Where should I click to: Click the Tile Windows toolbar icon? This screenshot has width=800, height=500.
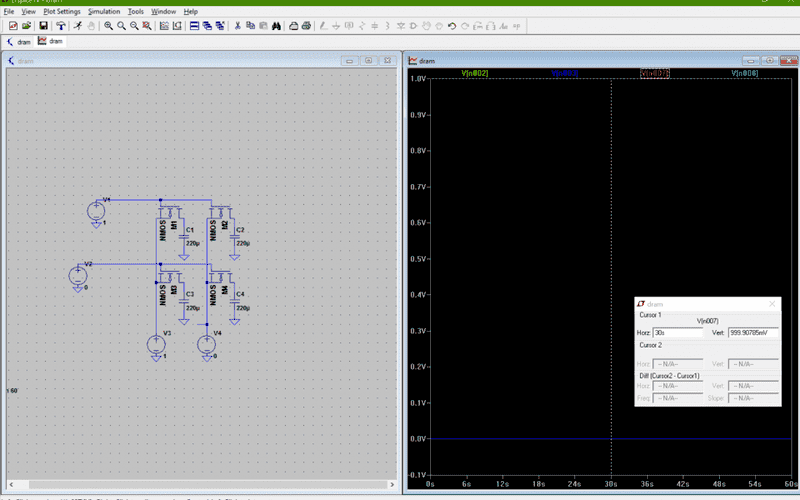(195, 26)
